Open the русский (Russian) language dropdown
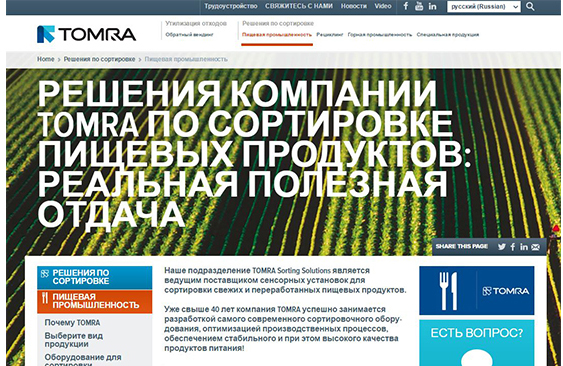563x366 pixels. point(484,6)
